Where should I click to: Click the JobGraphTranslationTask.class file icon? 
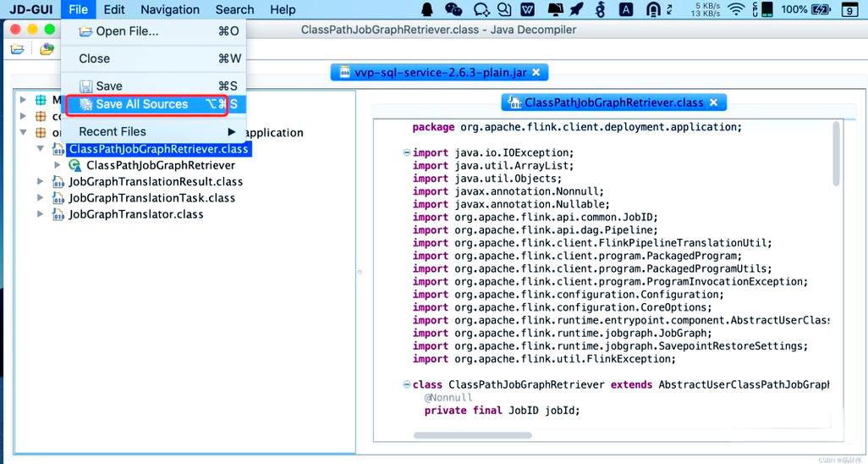click(x=58, y=198)
